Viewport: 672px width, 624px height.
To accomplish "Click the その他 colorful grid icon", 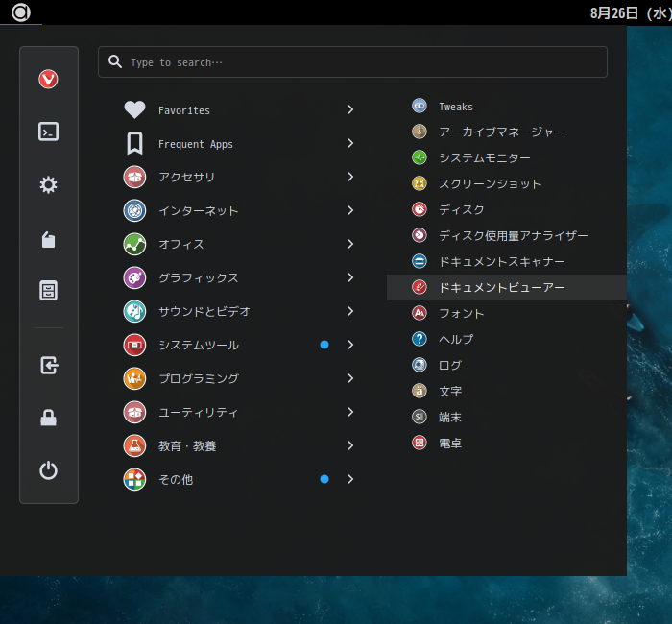I will pos(134,480).
